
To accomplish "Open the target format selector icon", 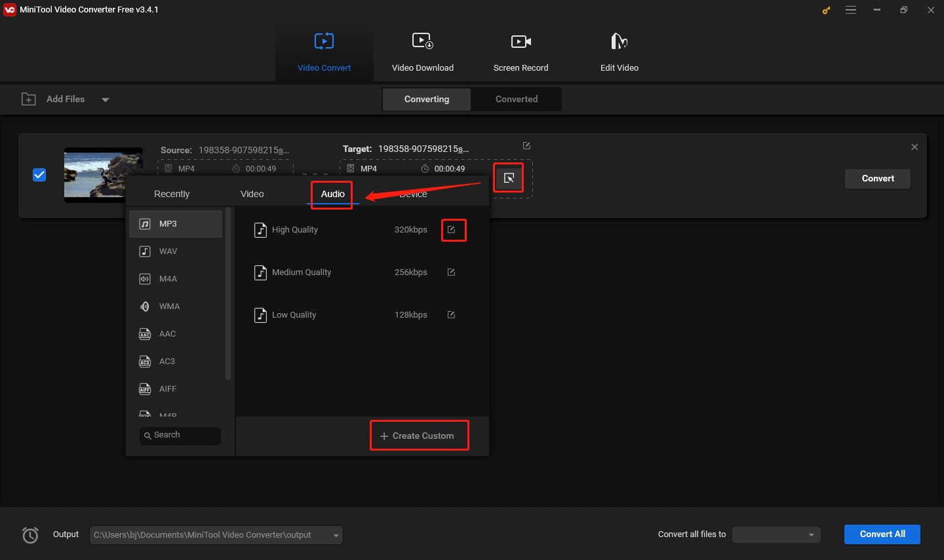I will tap(509, 178).
